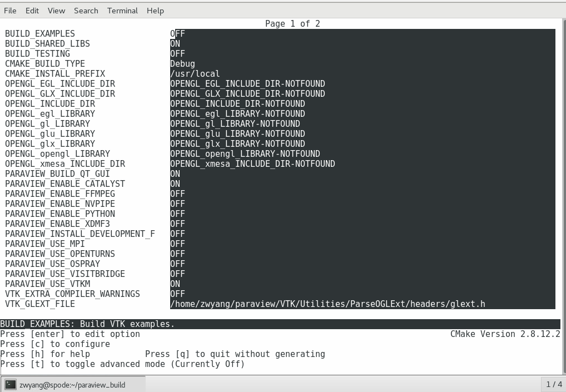Click the 1 / 4 workspace switcher
Image resolution: width=566 pixels, height=392 pixels.
tap(554, 384)
